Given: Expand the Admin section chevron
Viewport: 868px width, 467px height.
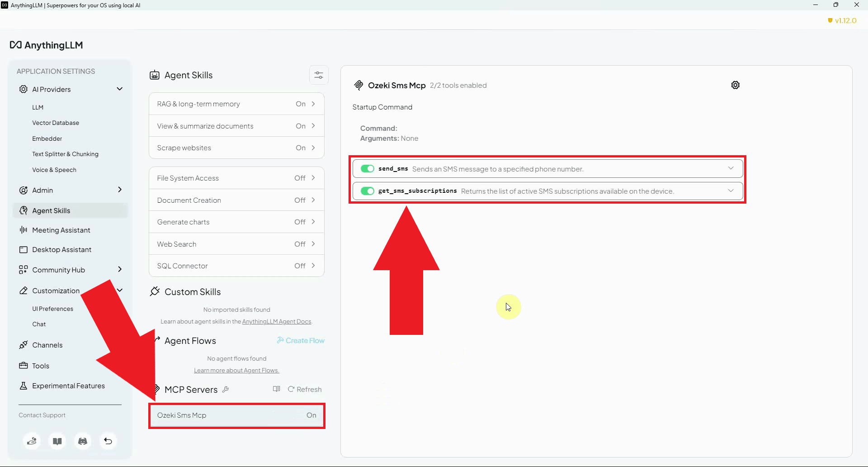Looking at the screenshot, I should pos(120,190).
